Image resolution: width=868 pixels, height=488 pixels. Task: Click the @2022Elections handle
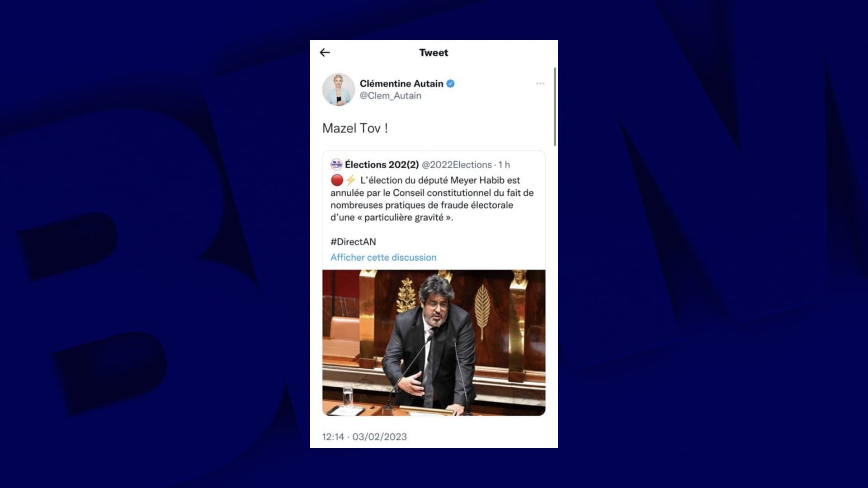coord(457,164)
